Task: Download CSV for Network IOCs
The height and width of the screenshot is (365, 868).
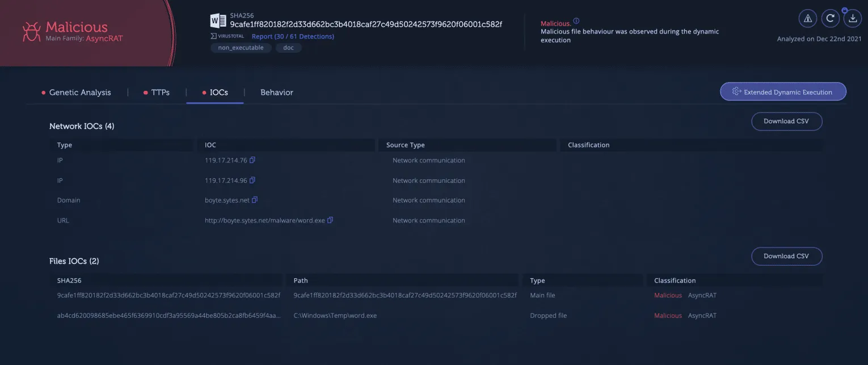Action: tap(786, 121)
